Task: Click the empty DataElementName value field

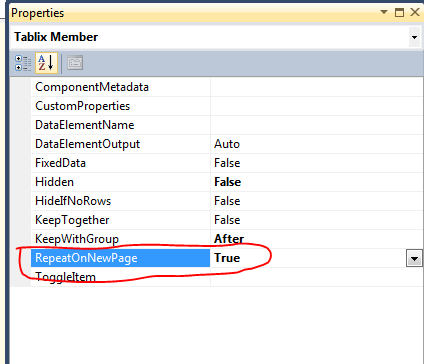Action: pos(317,125)
